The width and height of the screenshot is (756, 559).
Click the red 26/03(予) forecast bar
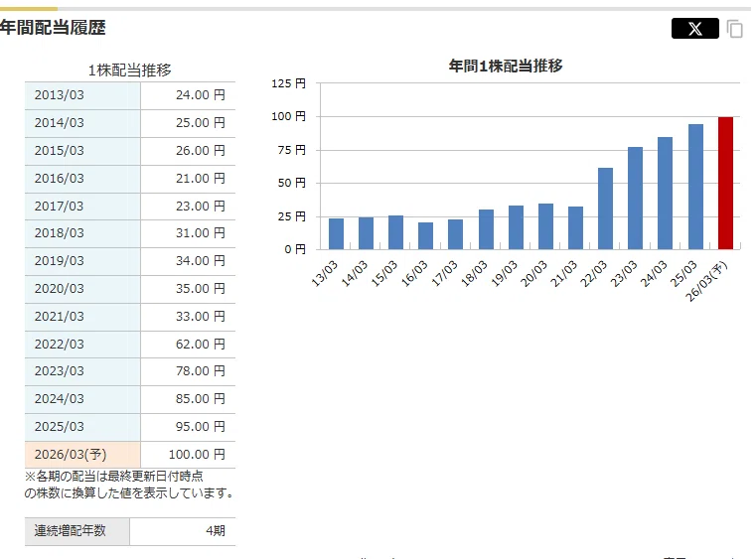[725, 183]
